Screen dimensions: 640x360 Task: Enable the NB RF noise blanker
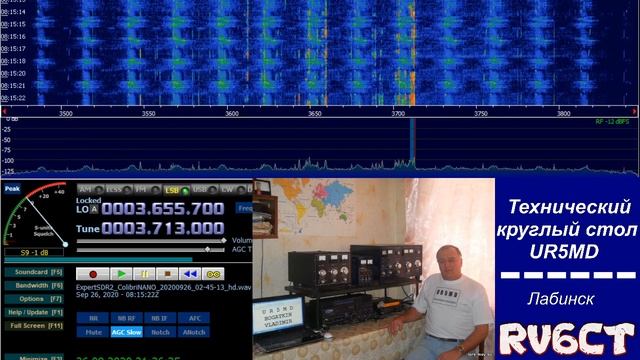coord(127,318)
